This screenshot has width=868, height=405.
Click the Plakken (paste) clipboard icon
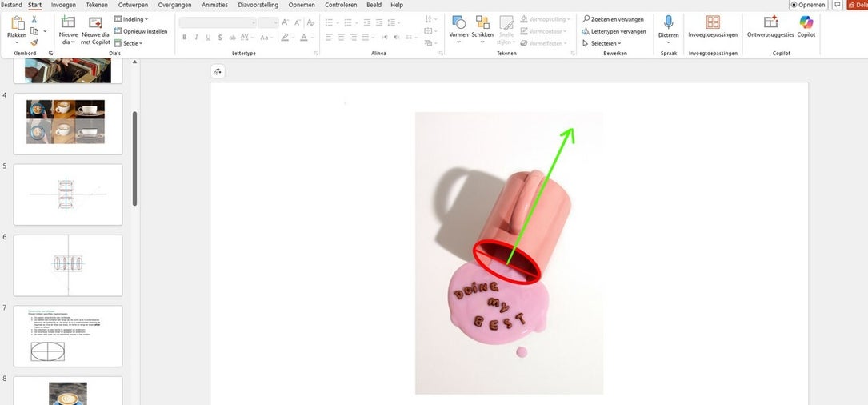pos(17,23)
